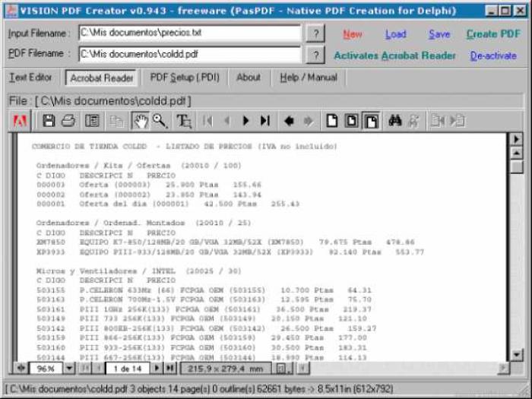Set Fit in Window page view

[351, 121]
